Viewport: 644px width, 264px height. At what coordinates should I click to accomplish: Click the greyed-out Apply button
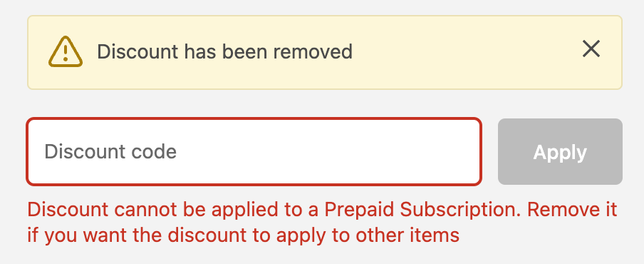[560, 152]
